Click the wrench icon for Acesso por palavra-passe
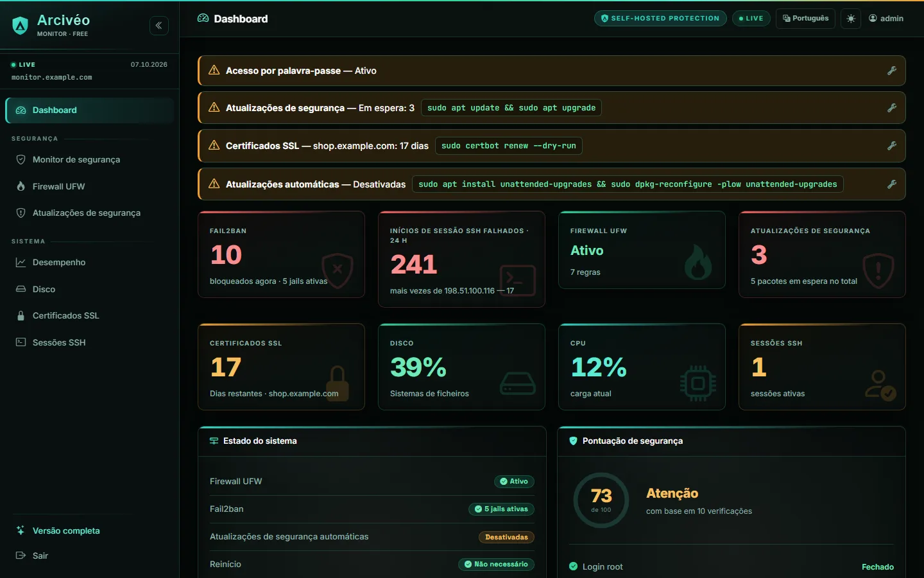 coord(892,71)
